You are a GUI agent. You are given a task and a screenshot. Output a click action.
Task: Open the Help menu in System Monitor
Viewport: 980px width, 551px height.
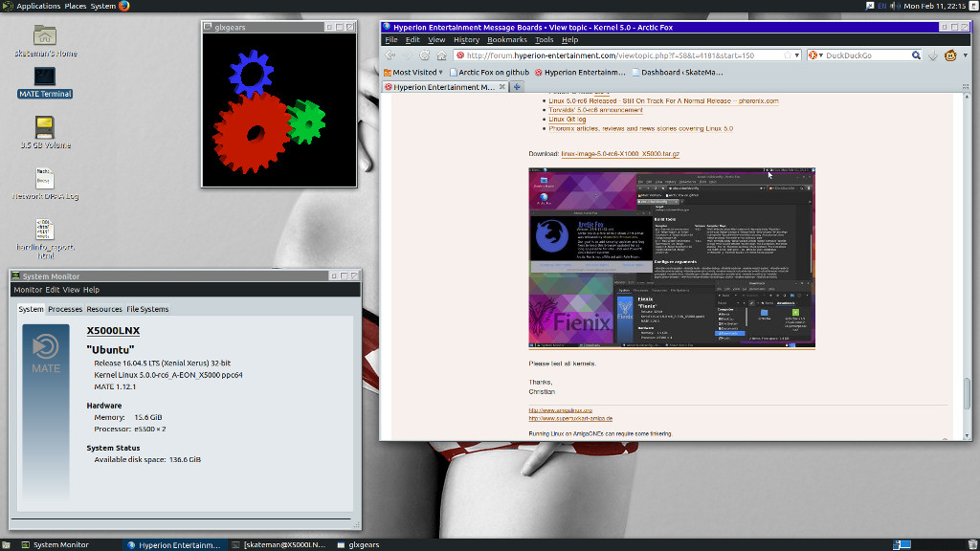pos(91,290)
